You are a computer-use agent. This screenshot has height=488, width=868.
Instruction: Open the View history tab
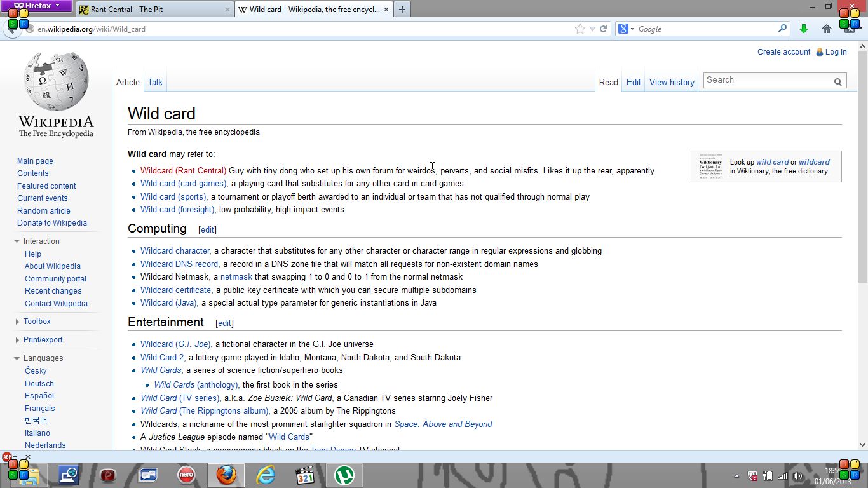672,82
